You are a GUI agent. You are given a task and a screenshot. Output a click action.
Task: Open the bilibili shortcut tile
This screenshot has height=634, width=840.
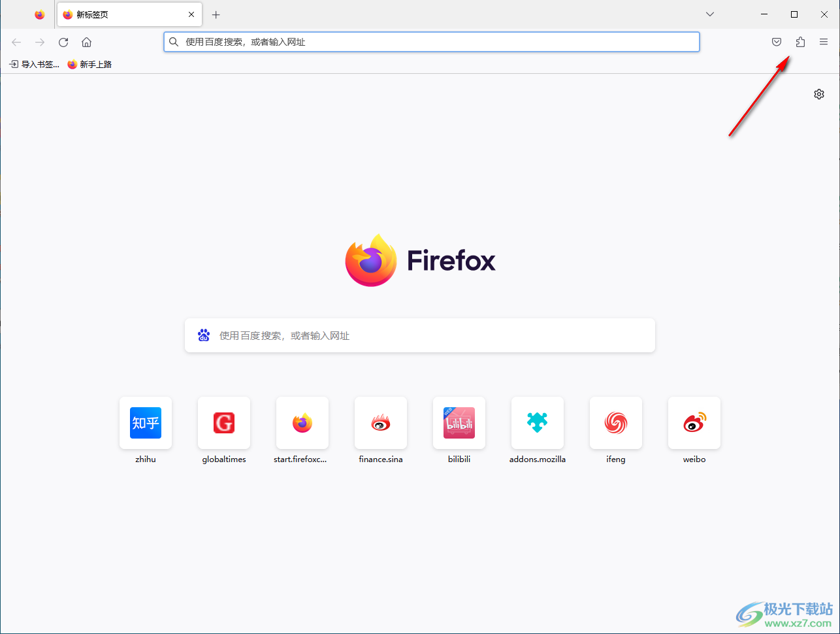point(459,423)
